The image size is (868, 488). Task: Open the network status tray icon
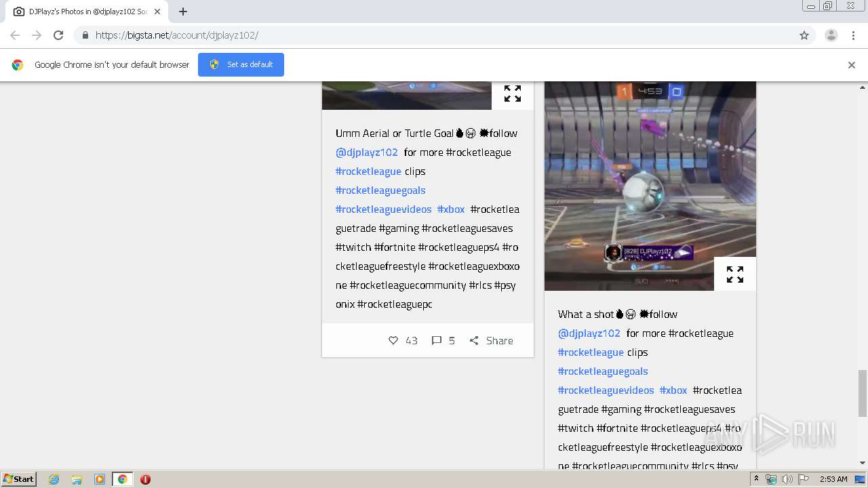771,479
